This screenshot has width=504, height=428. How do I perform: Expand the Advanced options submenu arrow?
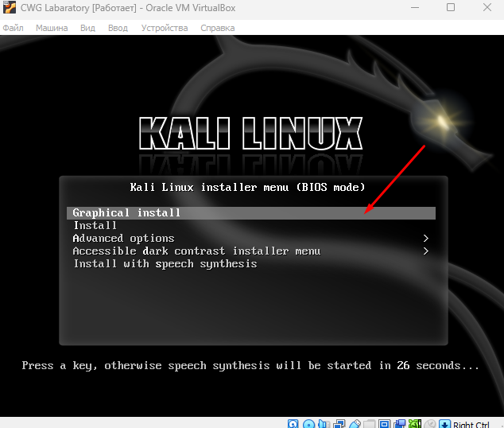click(x=426, y=238)
